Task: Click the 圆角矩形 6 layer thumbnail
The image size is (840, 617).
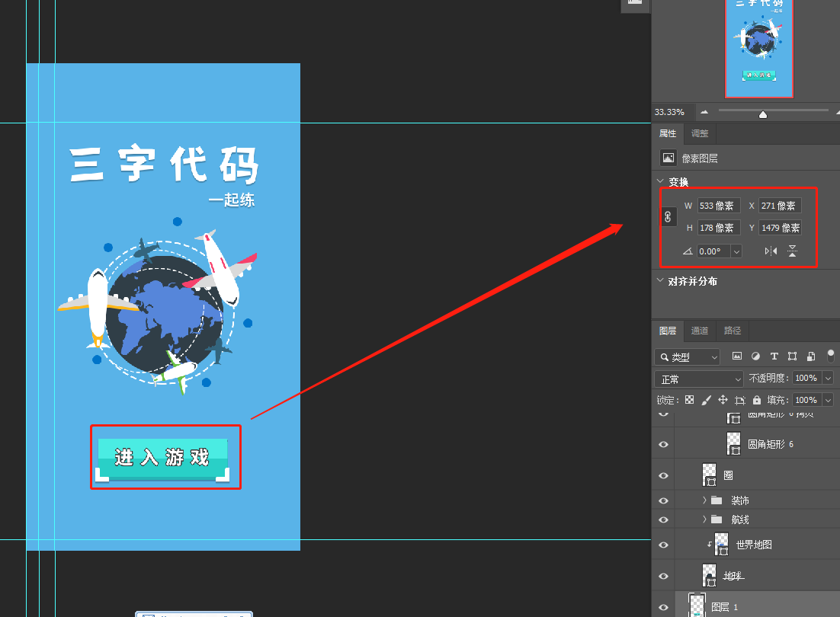Action: 733,443
